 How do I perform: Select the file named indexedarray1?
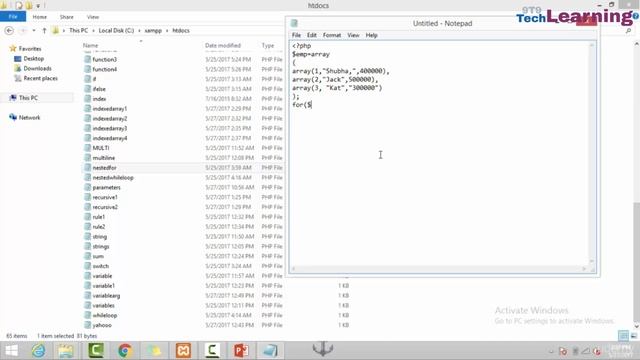click(x=109, y=109)
